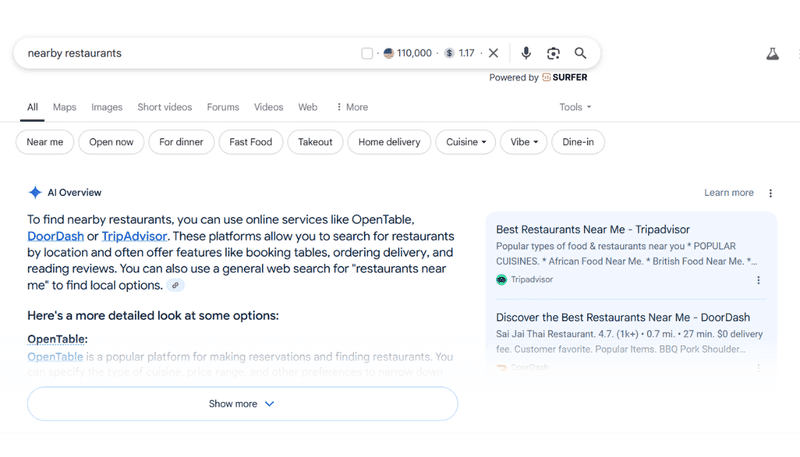Follow the DoorDash link in overview
The image size is (800, 457).
55,236
